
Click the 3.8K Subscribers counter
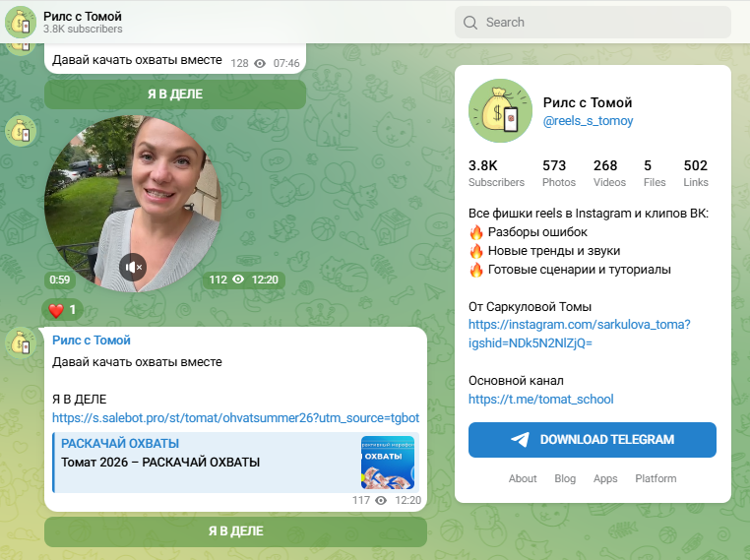click(496, 173)
